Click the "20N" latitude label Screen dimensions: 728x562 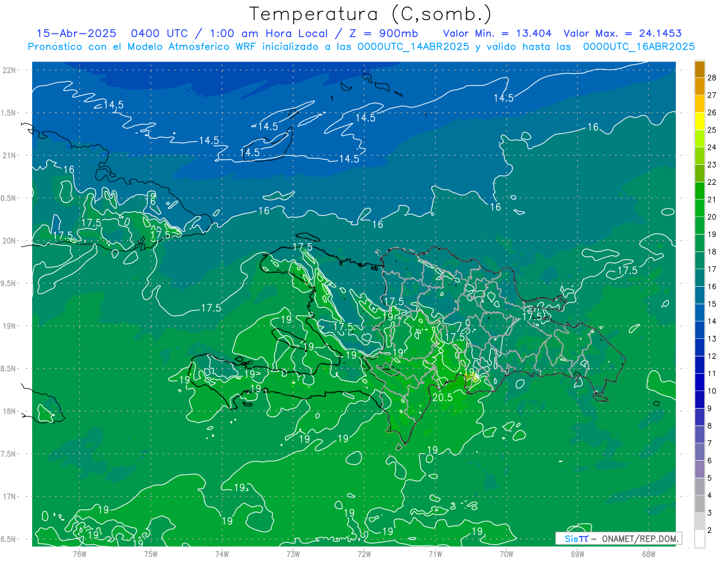[9, 241]
